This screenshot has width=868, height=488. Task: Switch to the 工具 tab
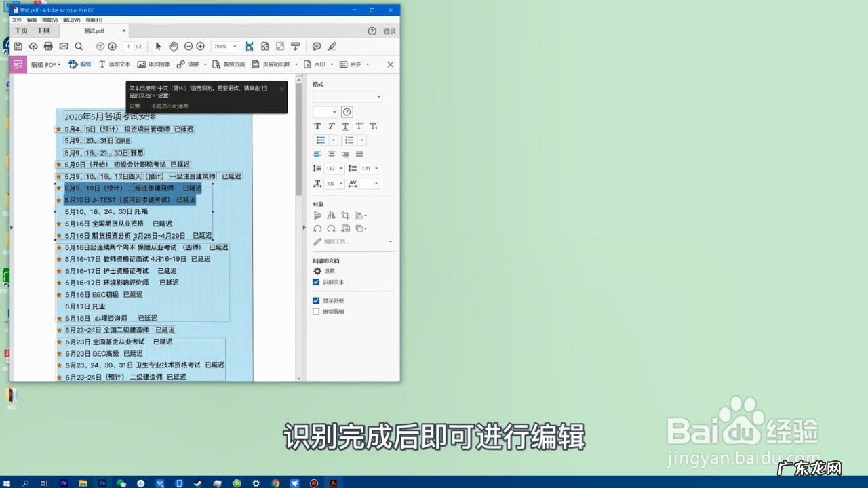[43, 30]
